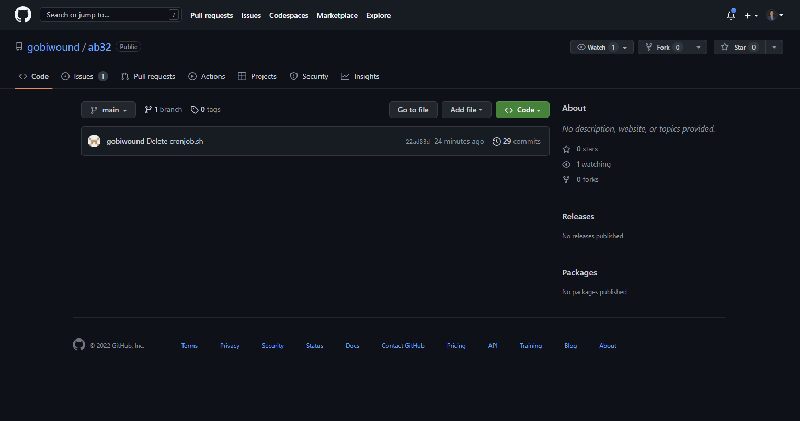Switch to the Insights tab
Image resolution: width=800 pixels, height=421 pixels.
(360, 77)
